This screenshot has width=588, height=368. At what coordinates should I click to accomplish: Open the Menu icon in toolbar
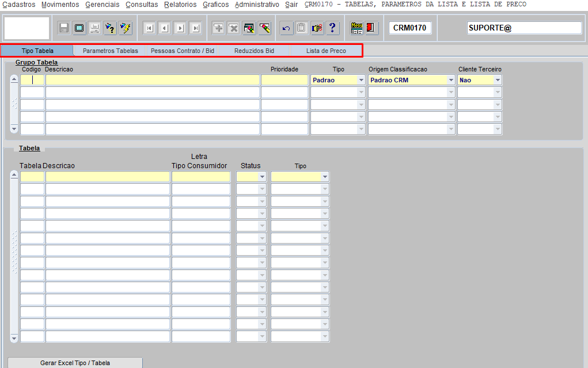[x=356, y=28]
